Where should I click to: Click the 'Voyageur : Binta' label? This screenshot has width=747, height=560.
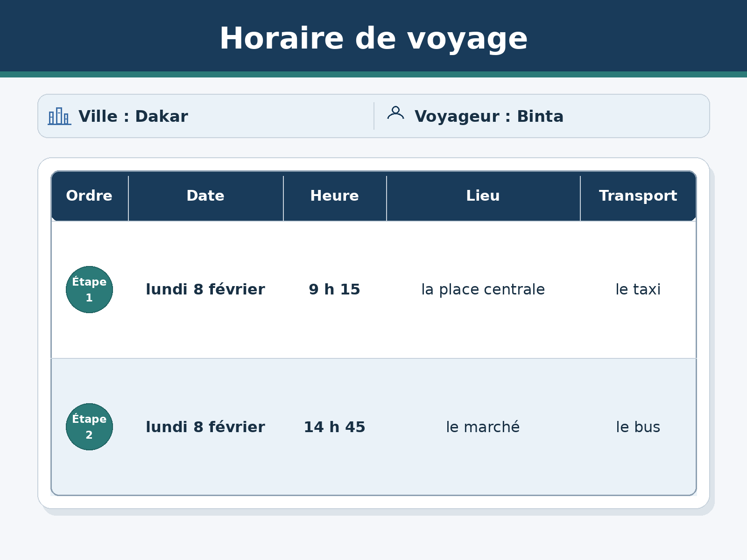click(x=489, y=116)
